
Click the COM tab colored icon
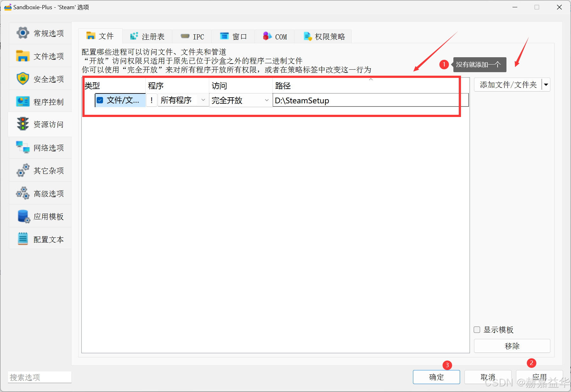point(267,36)
